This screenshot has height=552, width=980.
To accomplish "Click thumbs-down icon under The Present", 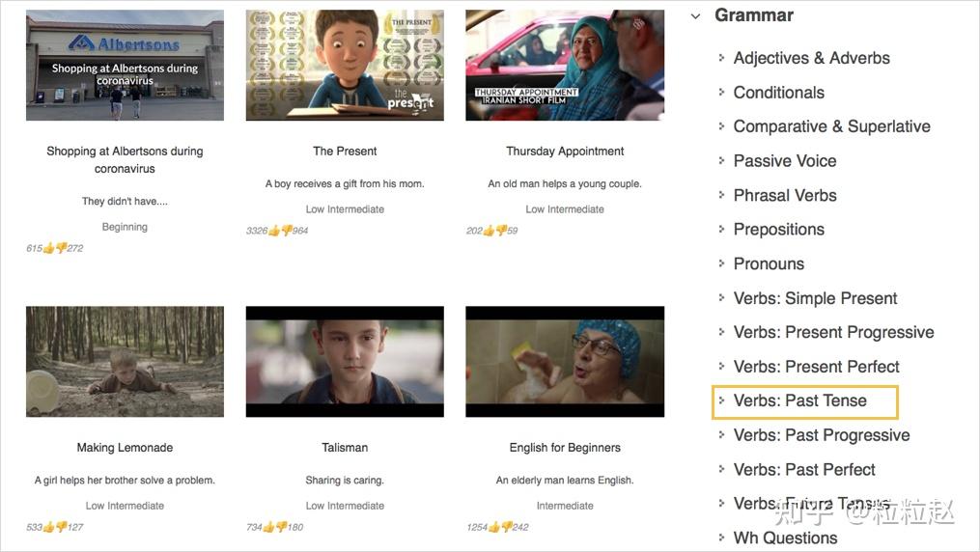I will [x=286, y=231].
